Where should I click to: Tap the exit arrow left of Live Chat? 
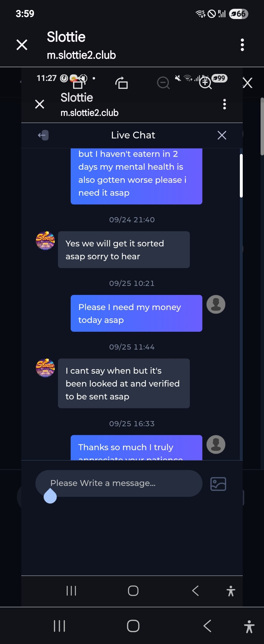coord(43,135)
